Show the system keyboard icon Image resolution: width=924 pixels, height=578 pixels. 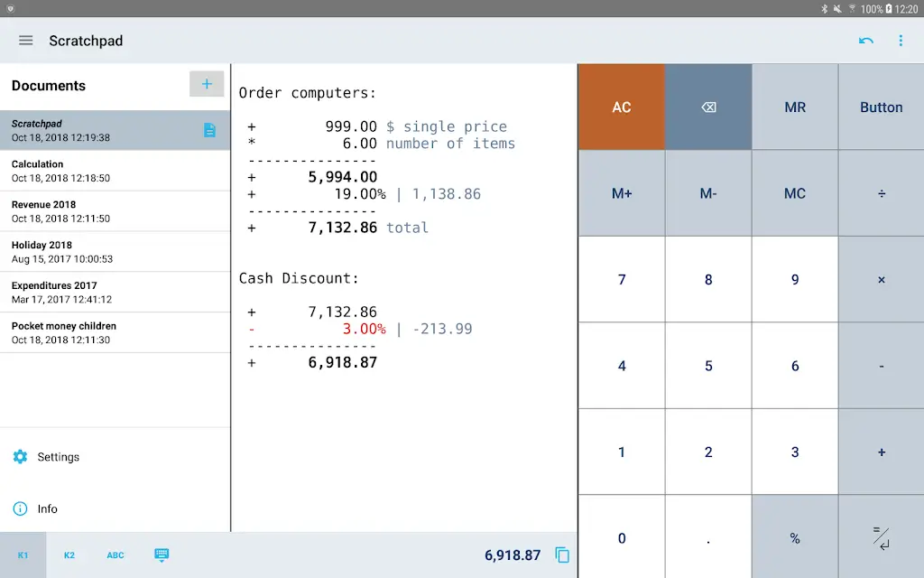pos(162,555)
